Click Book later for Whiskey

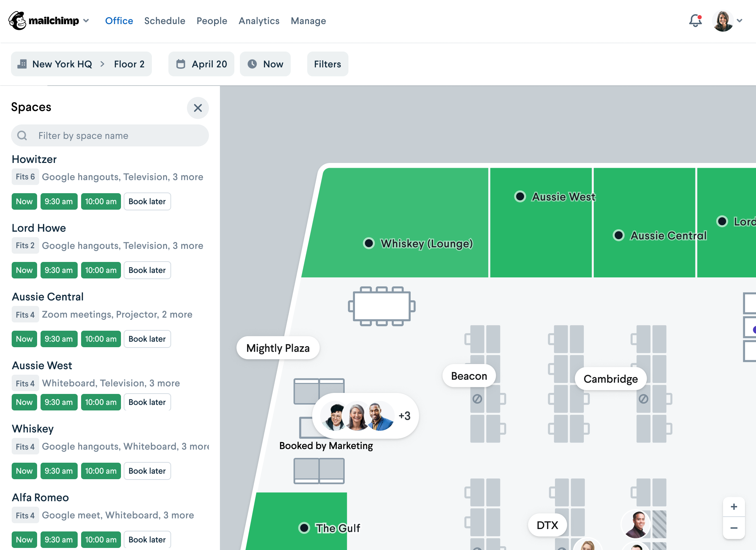tap(147, 471)
